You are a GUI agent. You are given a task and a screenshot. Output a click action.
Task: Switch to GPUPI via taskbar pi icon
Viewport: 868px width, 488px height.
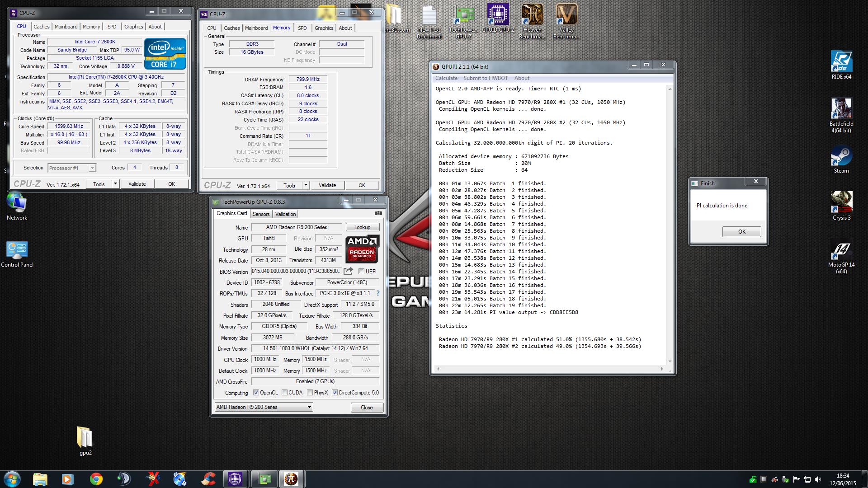coord(292,479)
